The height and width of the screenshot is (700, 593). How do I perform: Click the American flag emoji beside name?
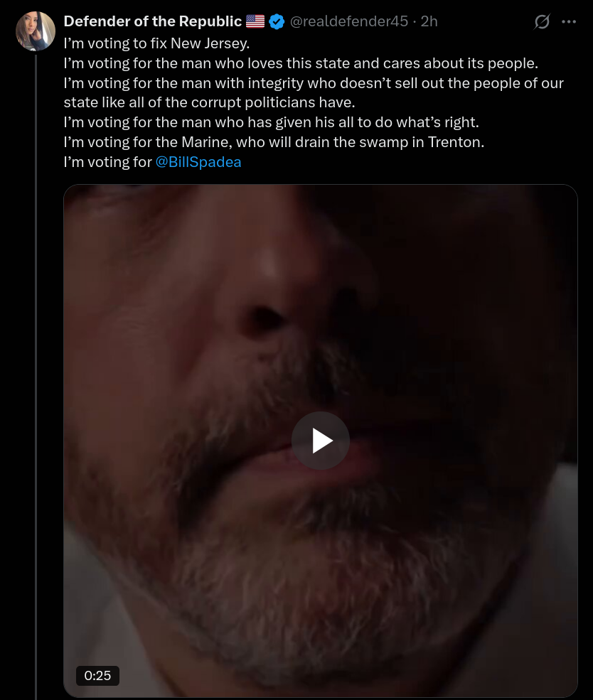click(x=255, y=21)
